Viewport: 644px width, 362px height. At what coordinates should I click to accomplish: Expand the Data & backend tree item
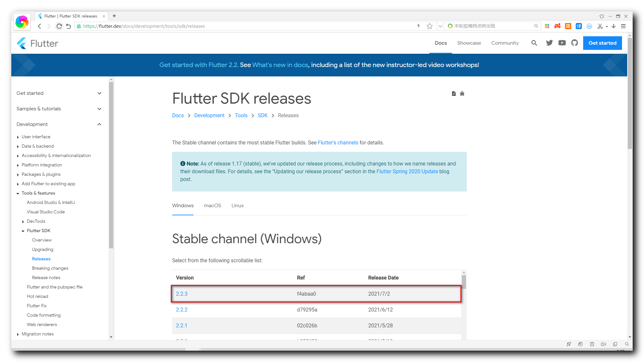click(x=18, y=147)
